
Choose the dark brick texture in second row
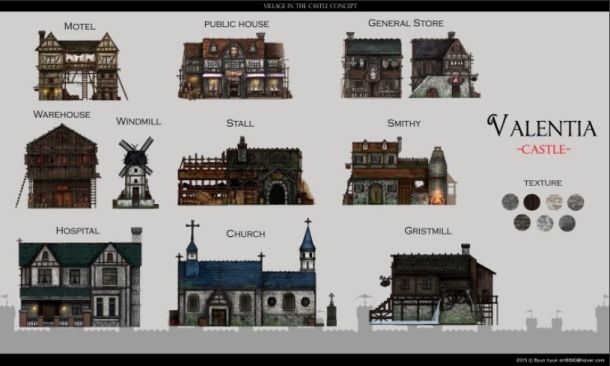tap(522, 223)
